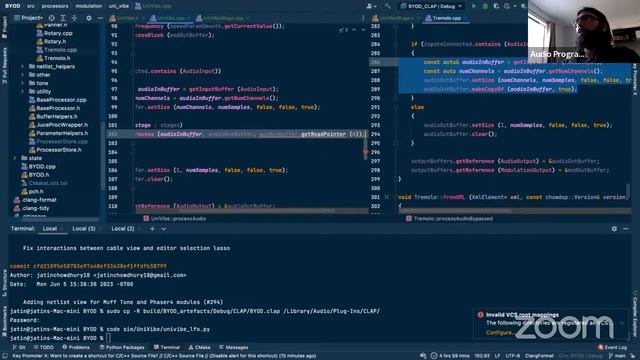This screenshot has width=640, height=360.
Task: Expand the tone folder
Action: (x=22, y=83)
